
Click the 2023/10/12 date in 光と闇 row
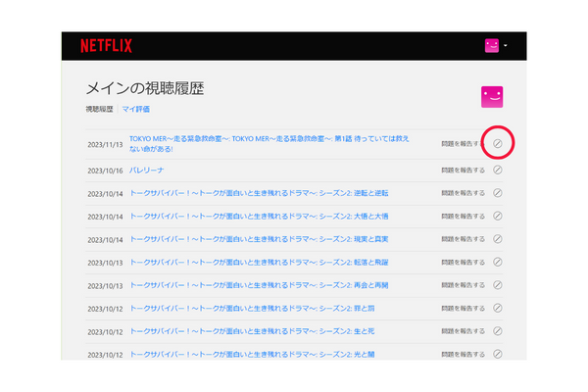pyautogui.click(x=106, y=355)
